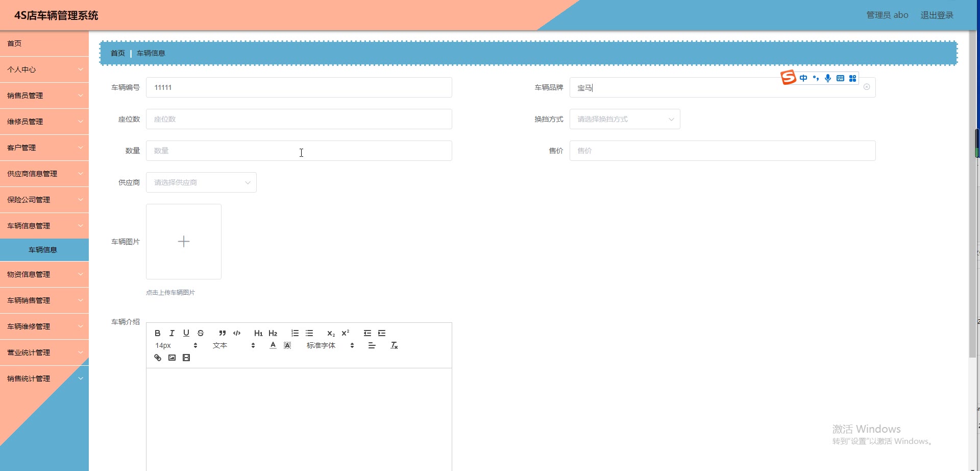This screenshot has width=980, height=471.
Task: Select 车辆信息 submenu item
Action: [44, 250]
